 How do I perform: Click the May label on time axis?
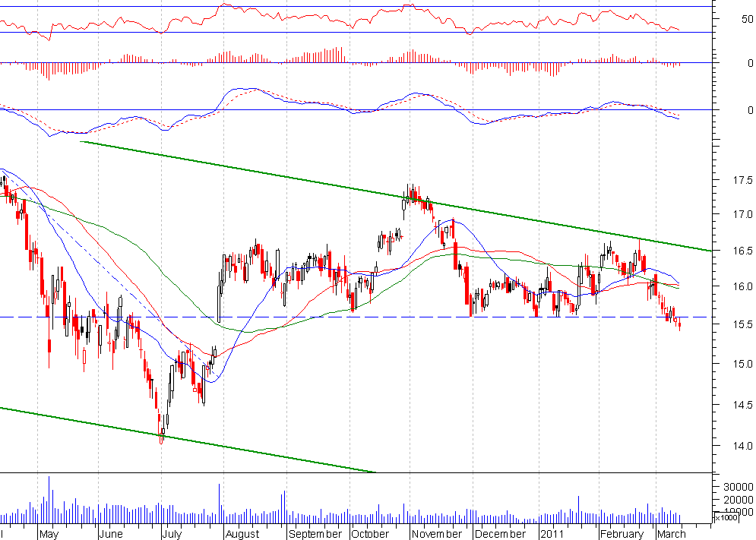(49, 534)
